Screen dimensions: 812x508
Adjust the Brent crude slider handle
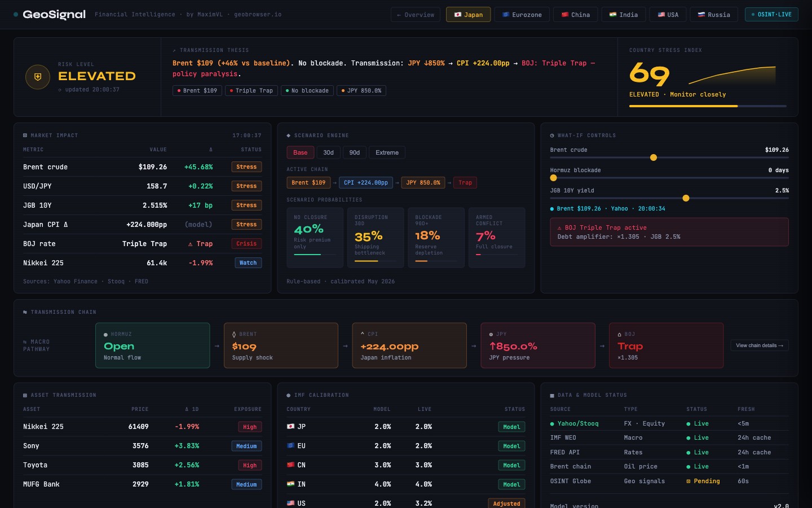pyautogui.click(x=654, y=157)
